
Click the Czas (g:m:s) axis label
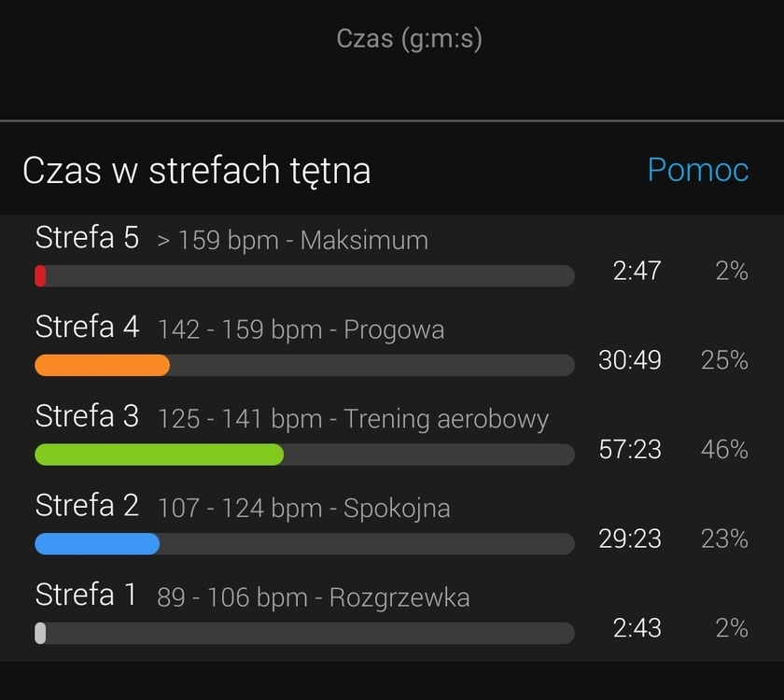409,39
